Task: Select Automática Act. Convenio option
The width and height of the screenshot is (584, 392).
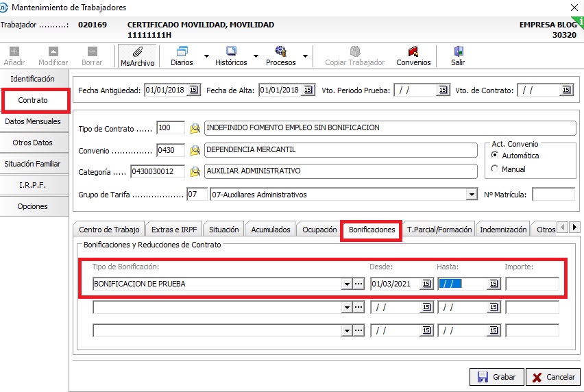Action: (x=495, y=155)
